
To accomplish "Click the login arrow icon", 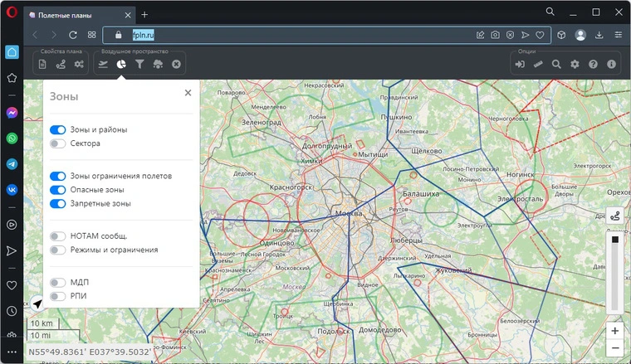I will click(x=520, y=64).
